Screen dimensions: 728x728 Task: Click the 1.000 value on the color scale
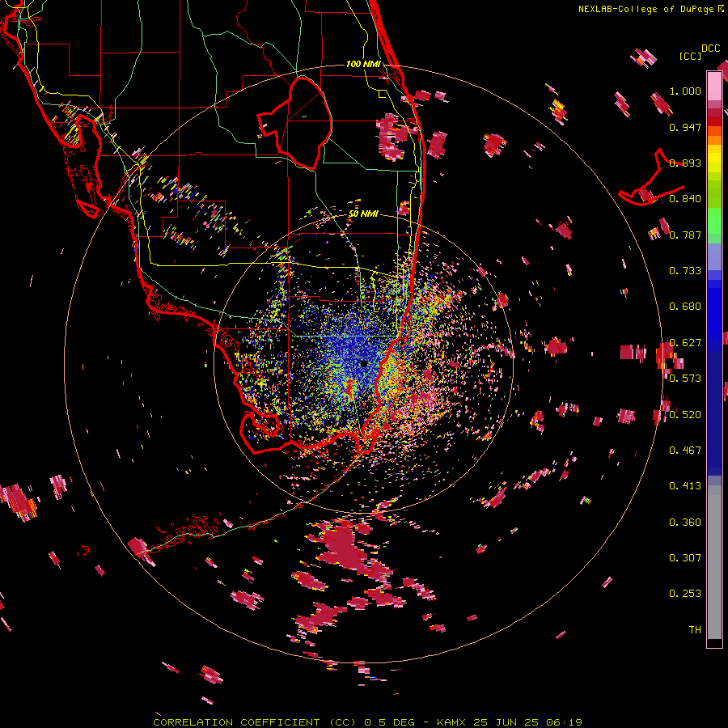pyautogui.click(x=685, y=91)
